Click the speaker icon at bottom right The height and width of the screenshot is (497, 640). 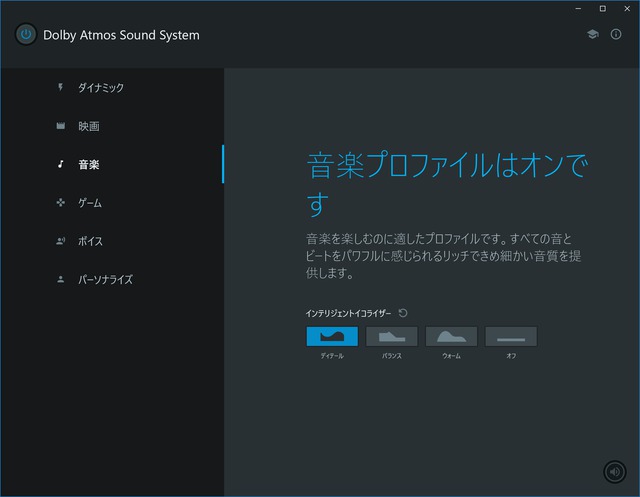click(x=615, y=472)
